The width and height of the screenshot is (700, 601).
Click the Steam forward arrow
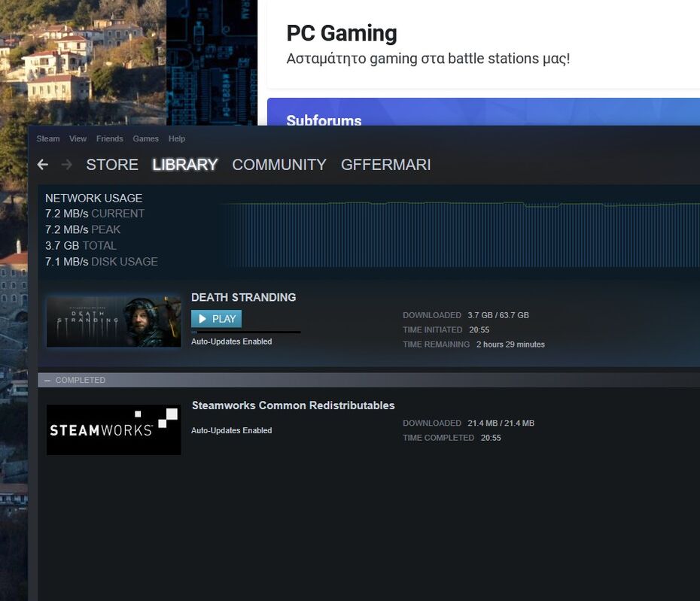[x=66, y=165]
